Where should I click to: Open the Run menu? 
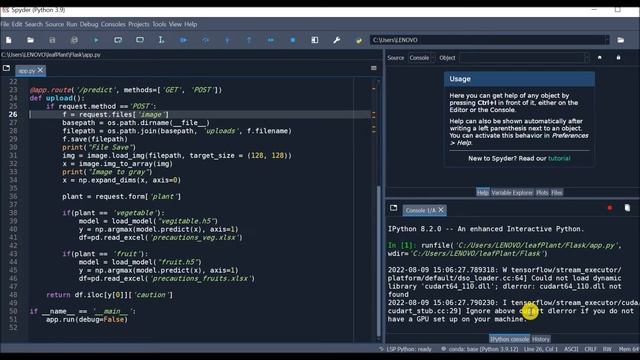(72, 24)
